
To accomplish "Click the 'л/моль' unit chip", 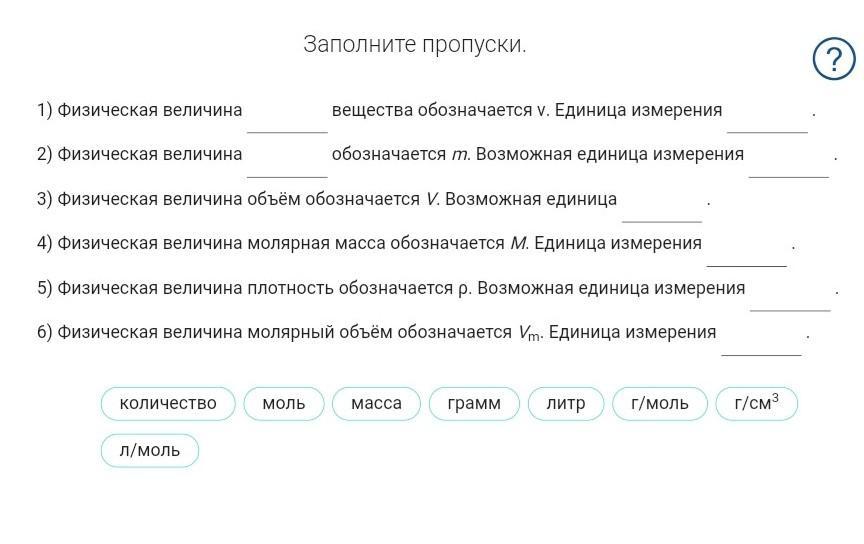I will [150, 451].
